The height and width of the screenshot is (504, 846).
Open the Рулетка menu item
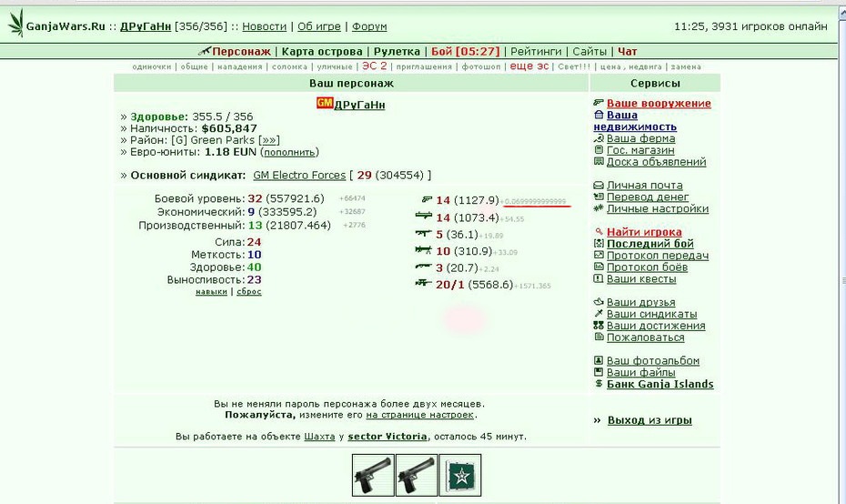[397, 51]
